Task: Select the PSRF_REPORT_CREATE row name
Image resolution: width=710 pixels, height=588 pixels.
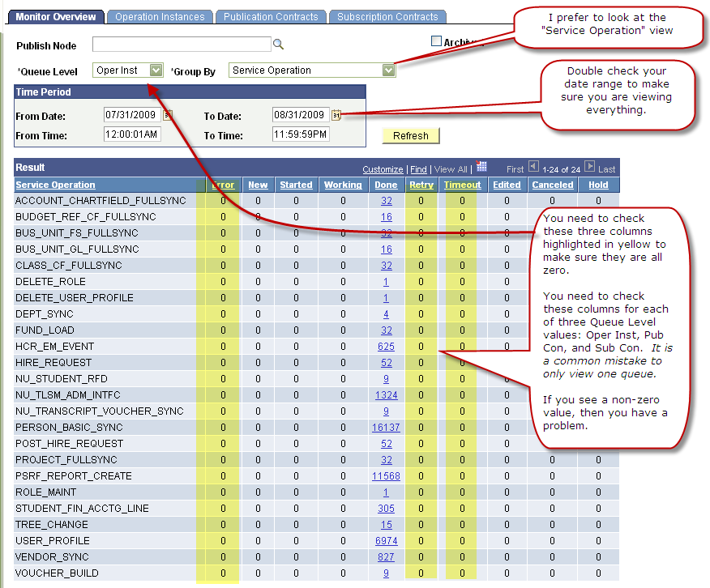Action: pos(74,476)
